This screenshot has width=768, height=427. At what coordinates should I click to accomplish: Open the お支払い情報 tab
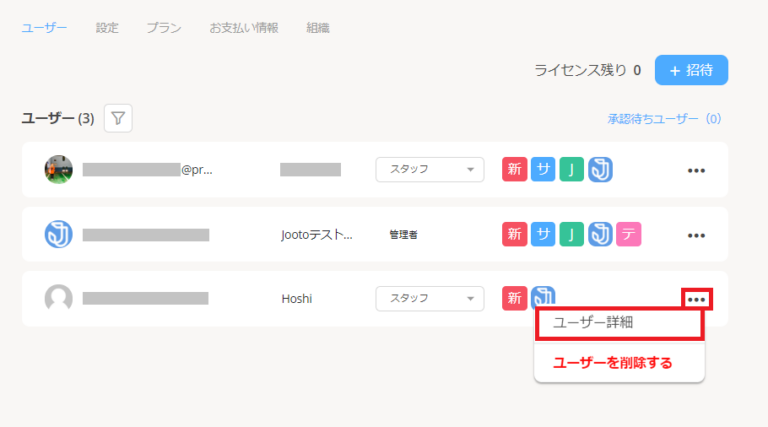tap(244, 28)
